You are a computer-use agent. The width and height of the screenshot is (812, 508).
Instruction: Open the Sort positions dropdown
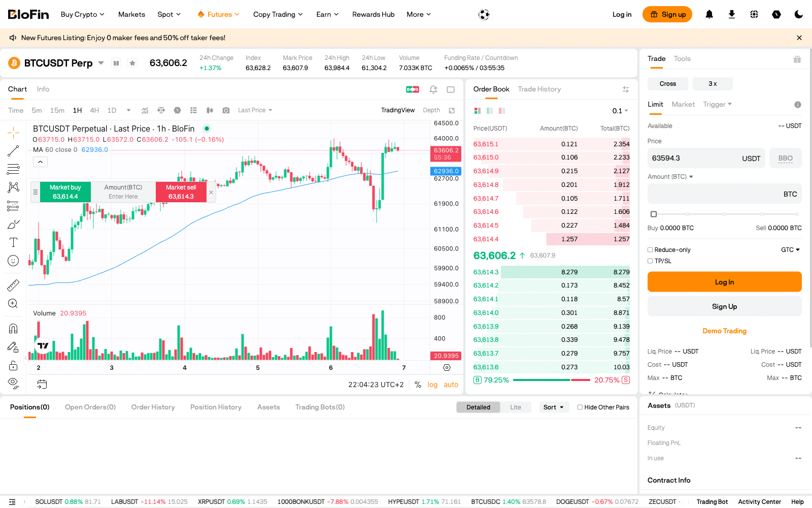553,407
